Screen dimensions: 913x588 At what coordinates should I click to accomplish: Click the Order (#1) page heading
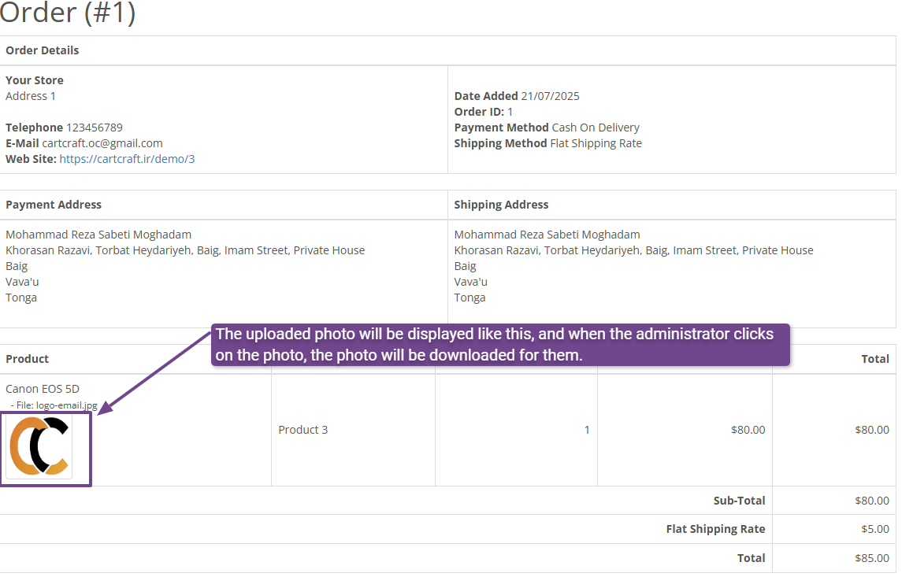coord(68,13)
